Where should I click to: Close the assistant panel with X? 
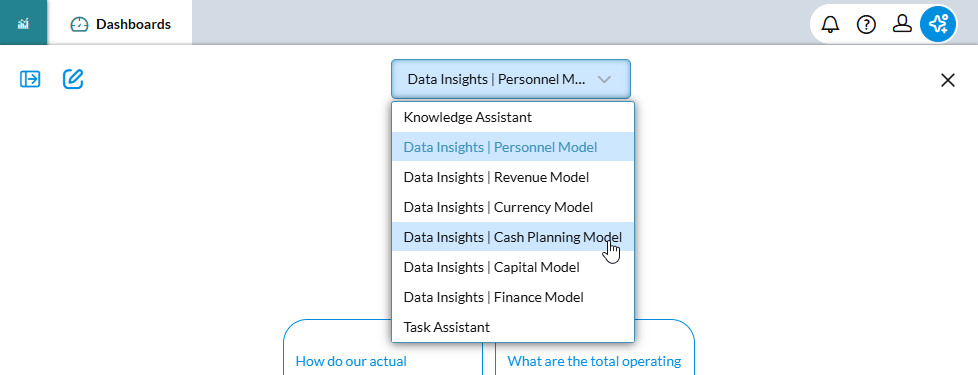tap(947, 80)
